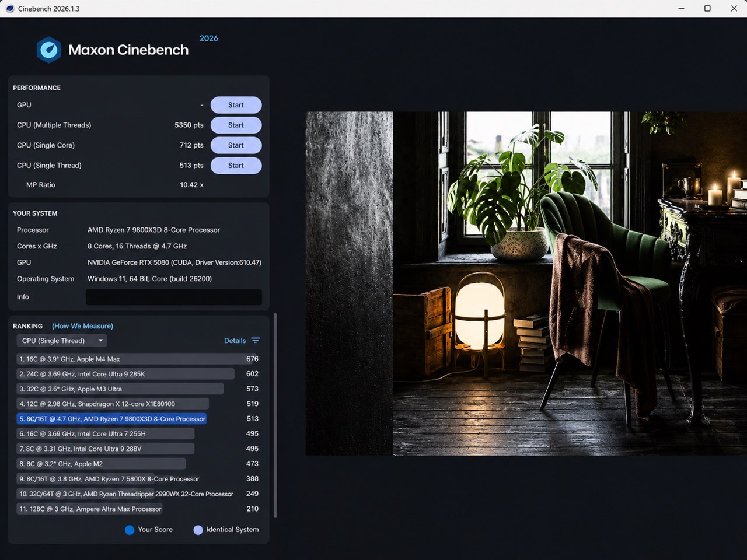Screen dimensions: 747x560
Task: Click the 2026 version label beside logo
Action: pos(209,38)
